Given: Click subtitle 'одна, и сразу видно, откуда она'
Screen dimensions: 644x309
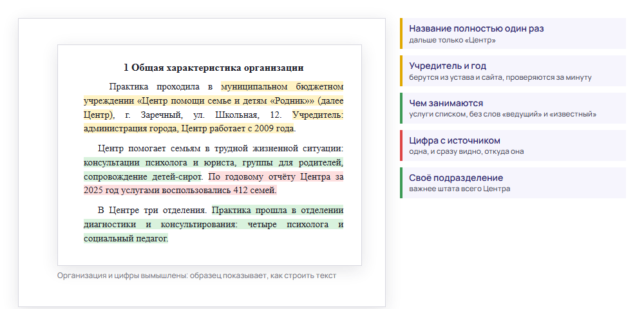Looking at the screenshot, I should click(x=466, y=151).
